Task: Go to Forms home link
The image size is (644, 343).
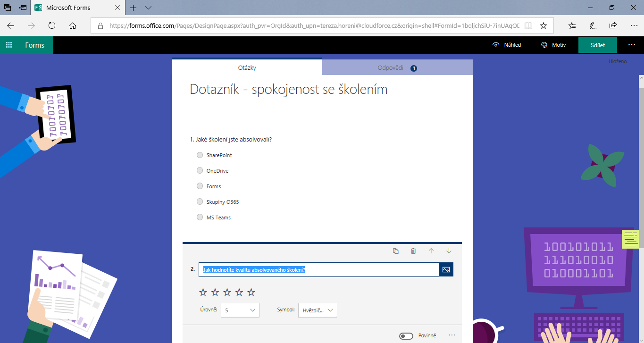Action: (x=35, y=45)
